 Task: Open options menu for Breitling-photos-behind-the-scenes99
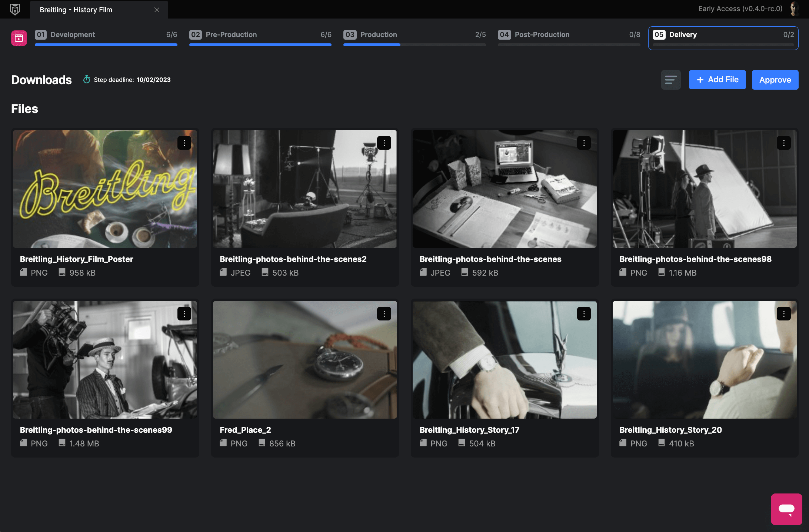coord(184,313)
